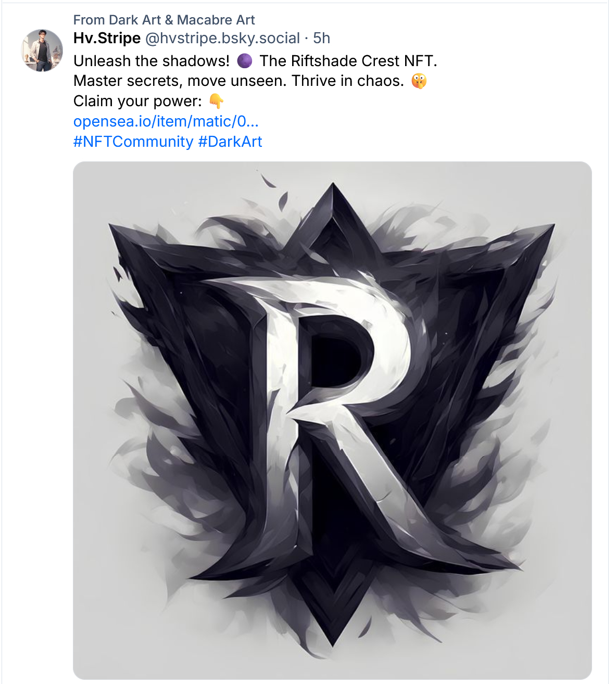Select the #DarkArt hashtag
The height and width of the screenshot is (684, 616).
(230, 142)
